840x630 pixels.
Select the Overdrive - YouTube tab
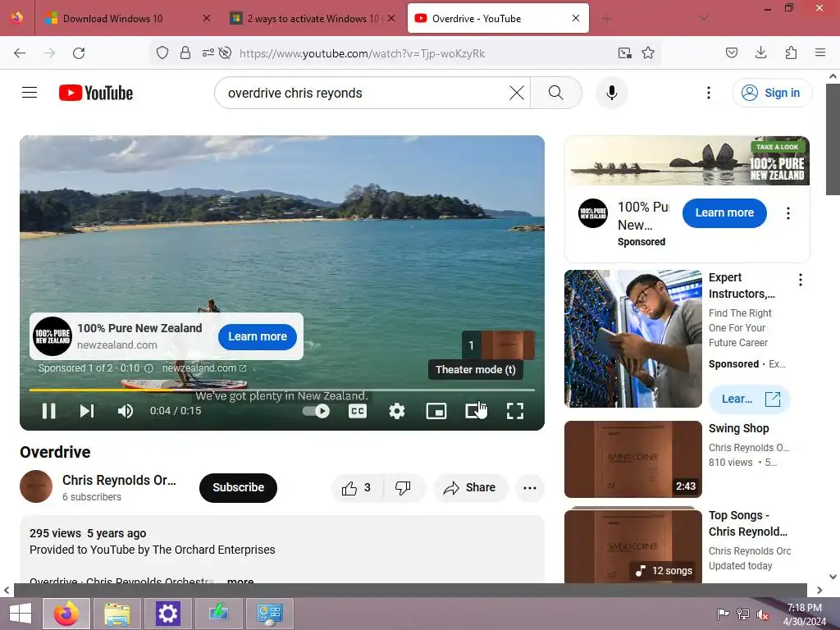point(498,18)
